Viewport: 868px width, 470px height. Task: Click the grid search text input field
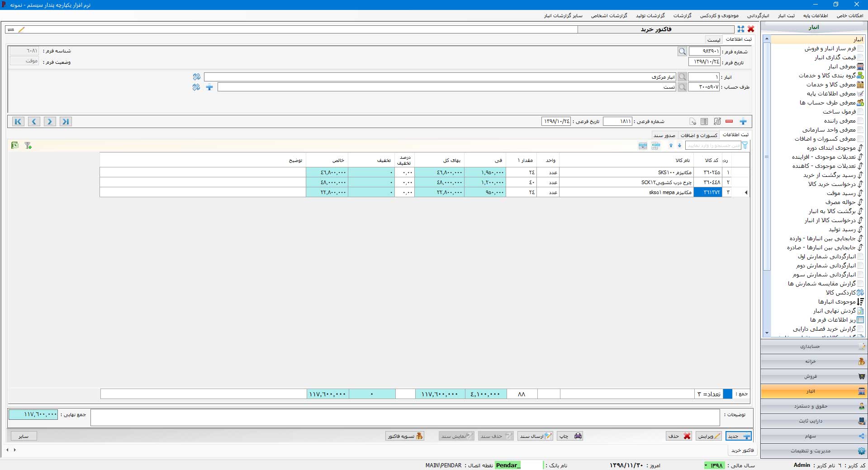click(713, 145)
